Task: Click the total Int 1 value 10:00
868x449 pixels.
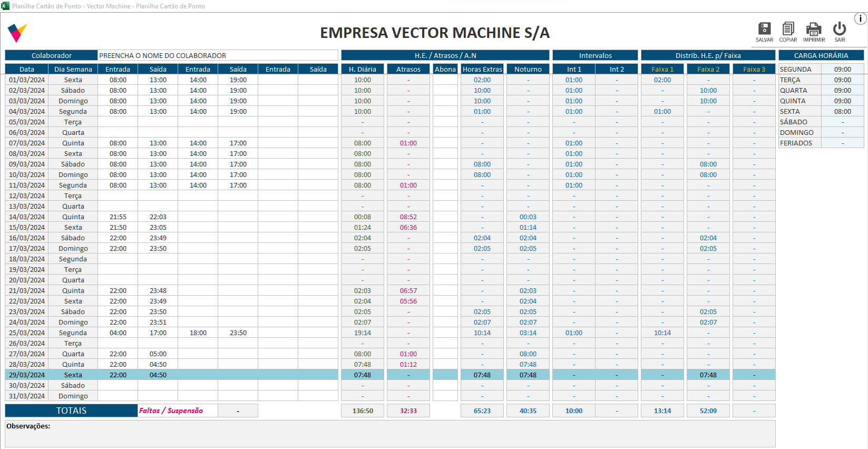Action: [574, 411]
